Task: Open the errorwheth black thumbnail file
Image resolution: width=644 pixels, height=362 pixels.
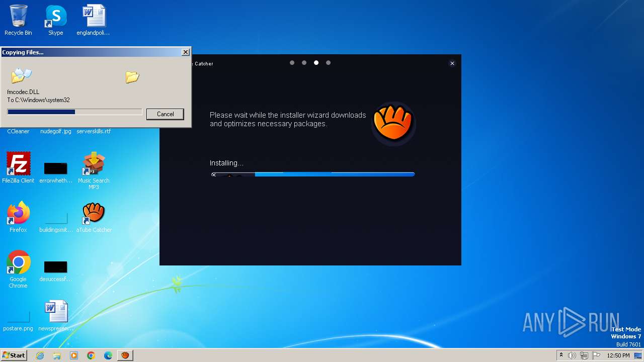Action: [x=55, y=172]
